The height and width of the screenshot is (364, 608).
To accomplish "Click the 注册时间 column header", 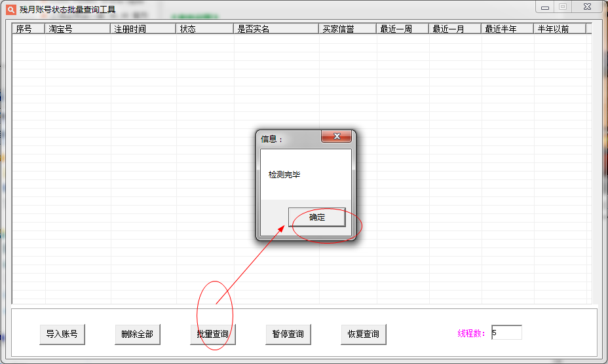I will tap(143, 29).
